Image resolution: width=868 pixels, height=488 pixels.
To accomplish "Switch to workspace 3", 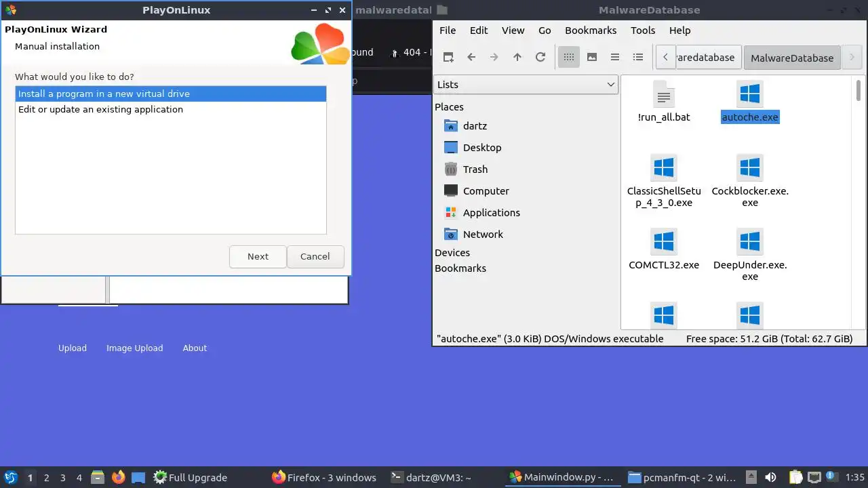I will click(x=63, y=478).
